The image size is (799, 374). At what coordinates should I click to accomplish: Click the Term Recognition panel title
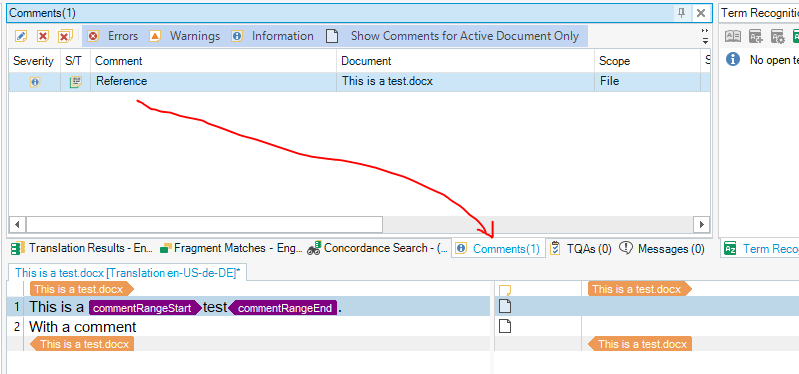760,13
